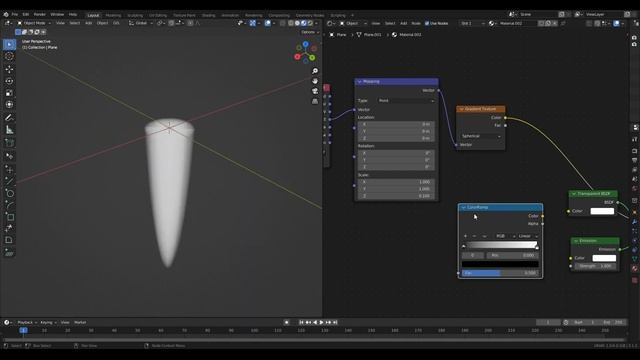This screenshot has height=360, width=640.
Task: Open the node editor Node menu
Action: click(416, 23)
